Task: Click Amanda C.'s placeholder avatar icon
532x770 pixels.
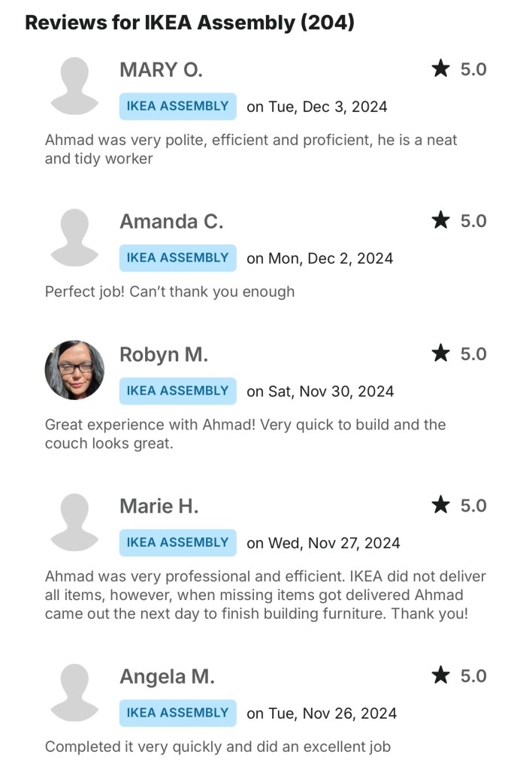Action: tap(74, 238)
